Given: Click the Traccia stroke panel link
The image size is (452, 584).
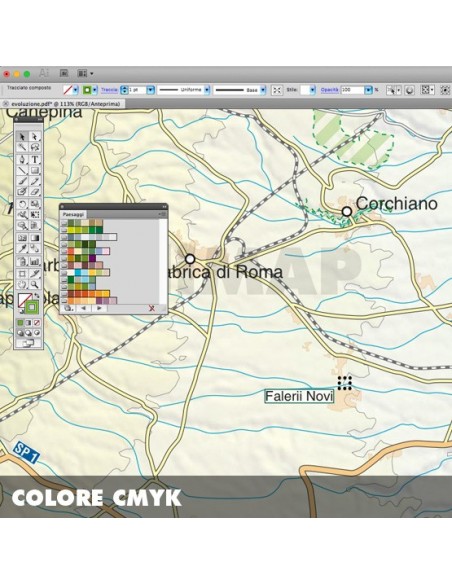Looking at the screenshot, I should click(109, 90).
